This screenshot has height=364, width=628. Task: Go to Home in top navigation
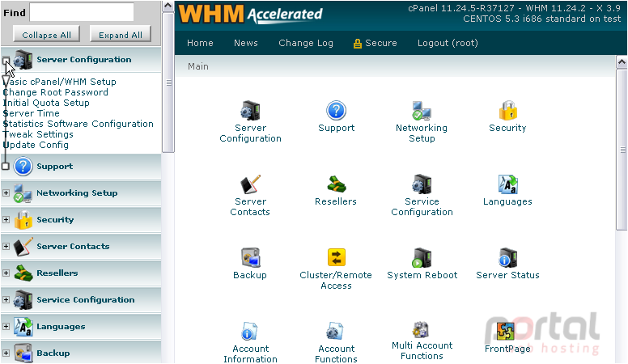[200, 43]
